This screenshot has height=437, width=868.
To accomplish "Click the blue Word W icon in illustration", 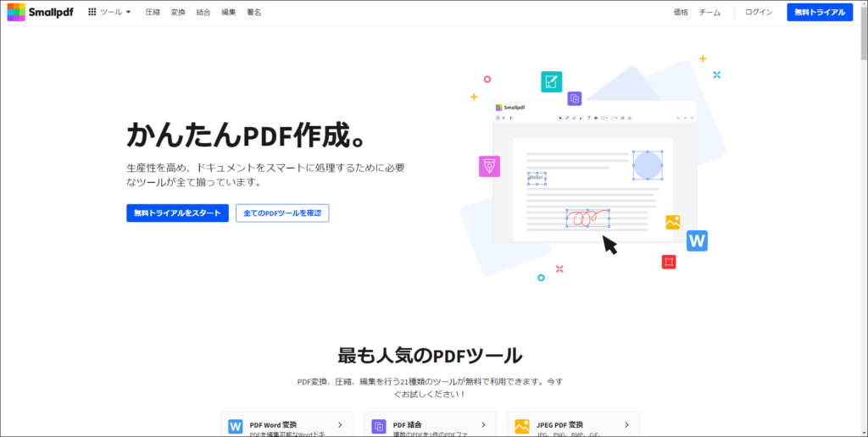I will coord(697,241).
